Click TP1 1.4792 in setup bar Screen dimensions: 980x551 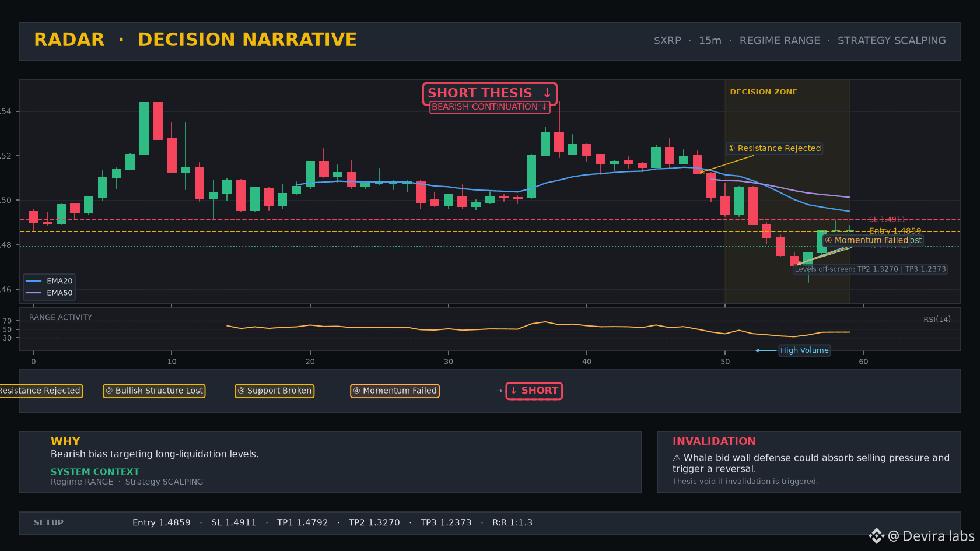[x=303, y=523]
